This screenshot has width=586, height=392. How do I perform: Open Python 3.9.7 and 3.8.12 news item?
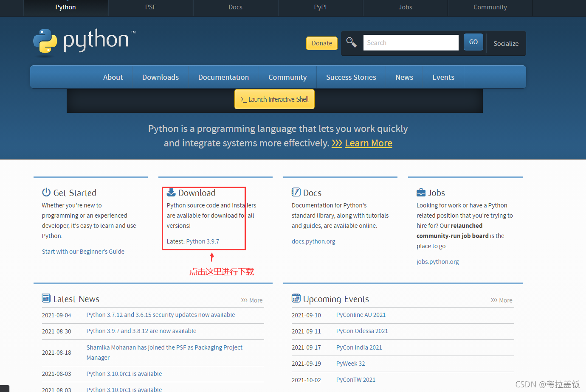pos(141,331)
